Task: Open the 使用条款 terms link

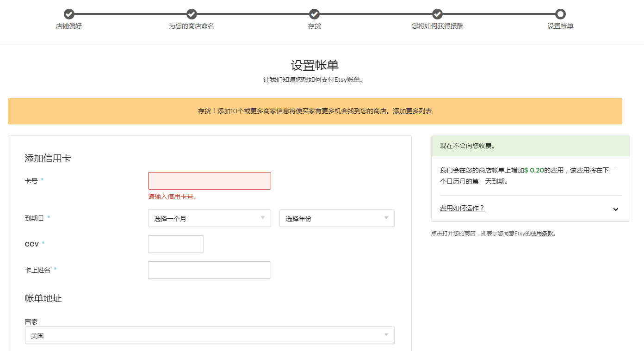Action: click(542, 234)
